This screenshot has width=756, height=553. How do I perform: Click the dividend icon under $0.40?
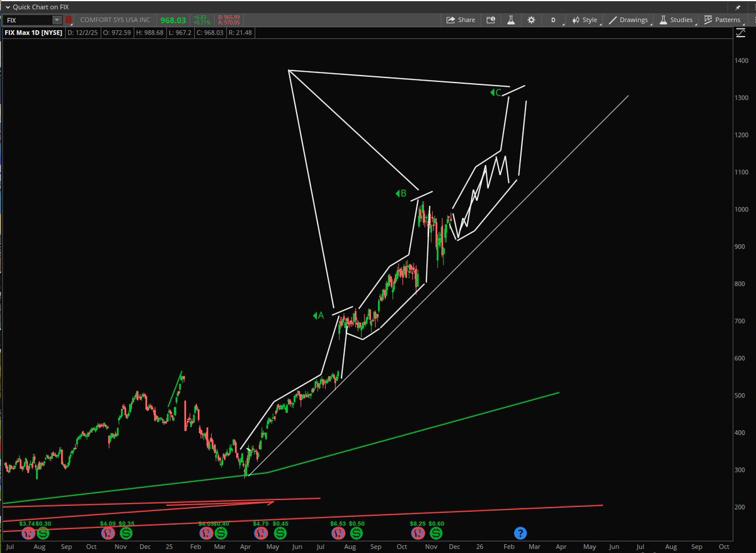pyautogui.click(x=220, y=533)
